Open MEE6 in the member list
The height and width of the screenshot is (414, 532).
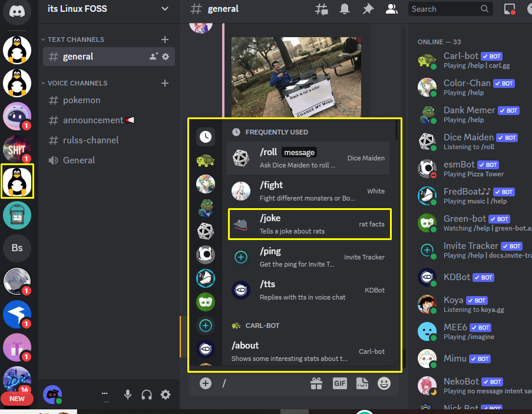tap(474, 331)
